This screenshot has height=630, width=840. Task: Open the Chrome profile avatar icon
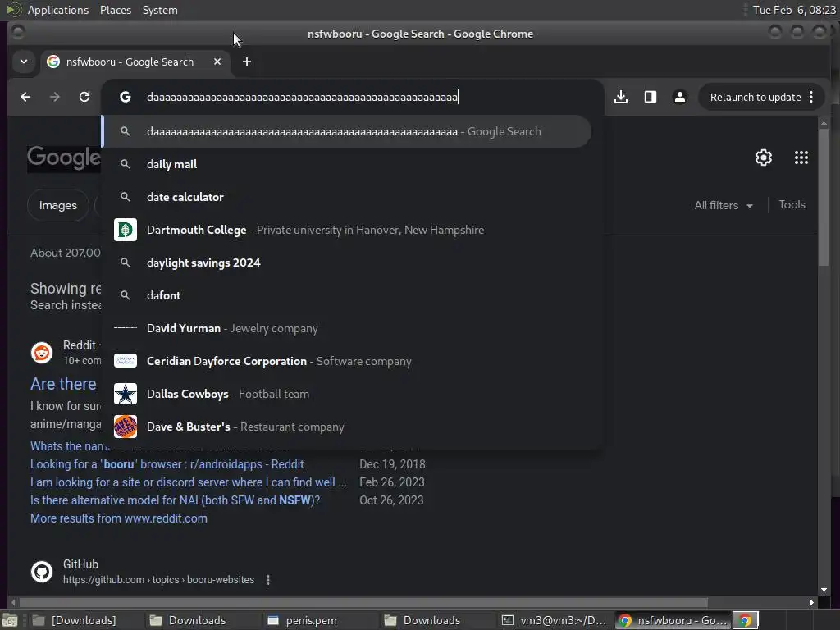680,97
